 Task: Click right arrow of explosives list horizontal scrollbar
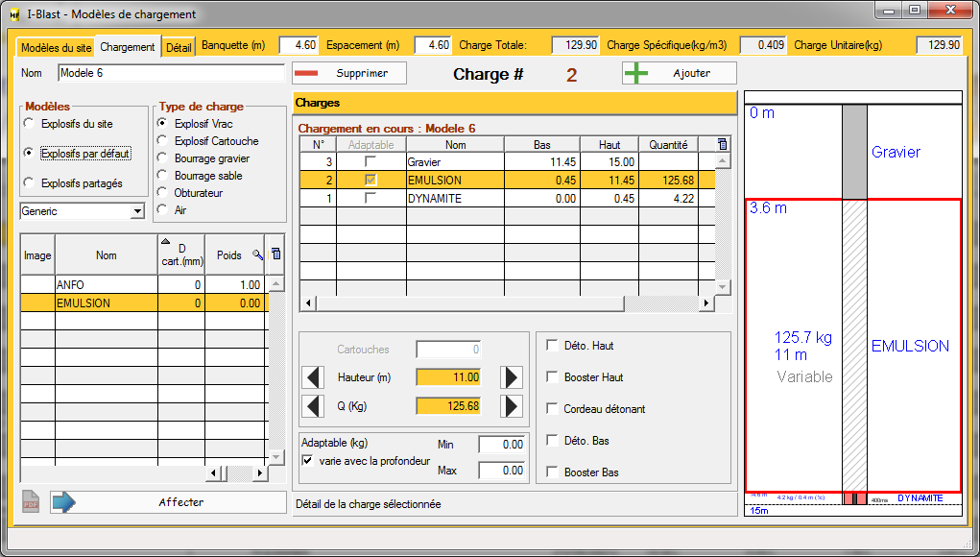coord(260,473)
